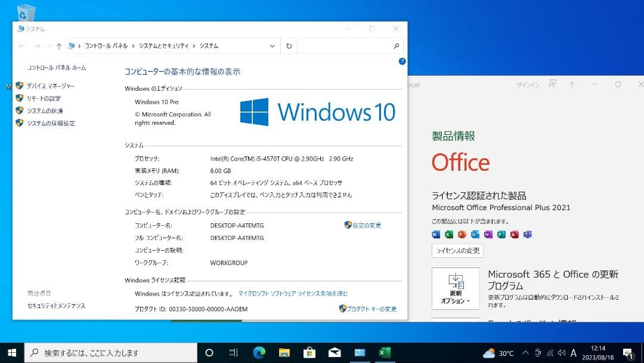Screen dimensions: 644x363
Task: Select System and Security breadcrumb segment
Action: coord(163,46)
